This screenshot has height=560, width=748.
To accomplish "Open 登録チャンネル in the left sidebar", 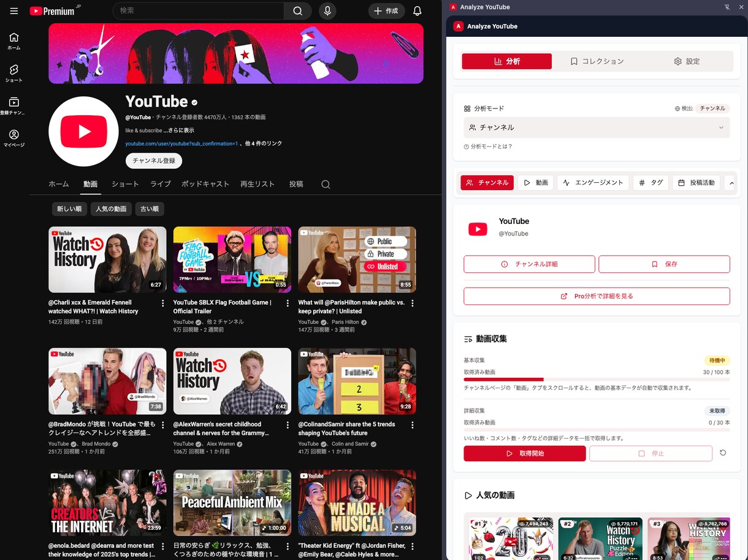I will click(x=14, y=106).
